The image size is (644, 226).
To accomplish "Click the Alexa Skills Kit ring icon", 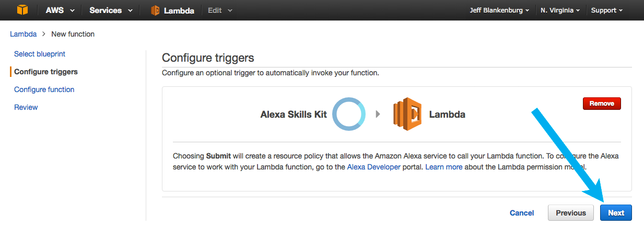I will [349, 114].
